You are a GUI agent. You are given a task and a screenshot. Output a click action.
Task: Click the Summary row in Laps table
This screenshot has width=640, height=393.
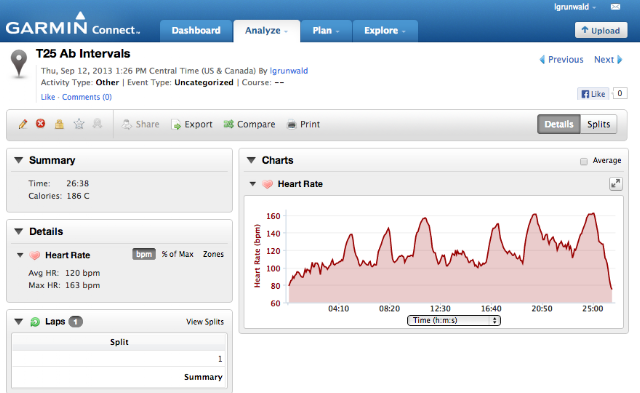pos(119,377)
